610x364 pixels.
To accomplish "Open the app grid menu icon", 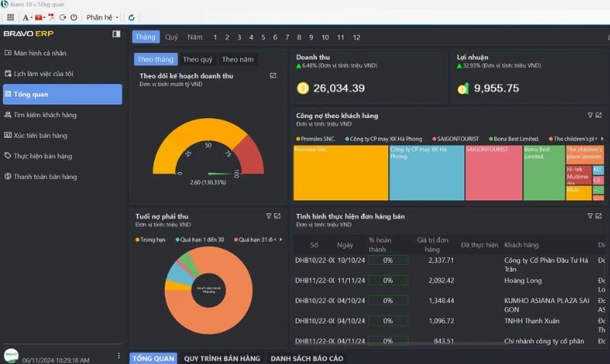I will click(x=10, y=17).
